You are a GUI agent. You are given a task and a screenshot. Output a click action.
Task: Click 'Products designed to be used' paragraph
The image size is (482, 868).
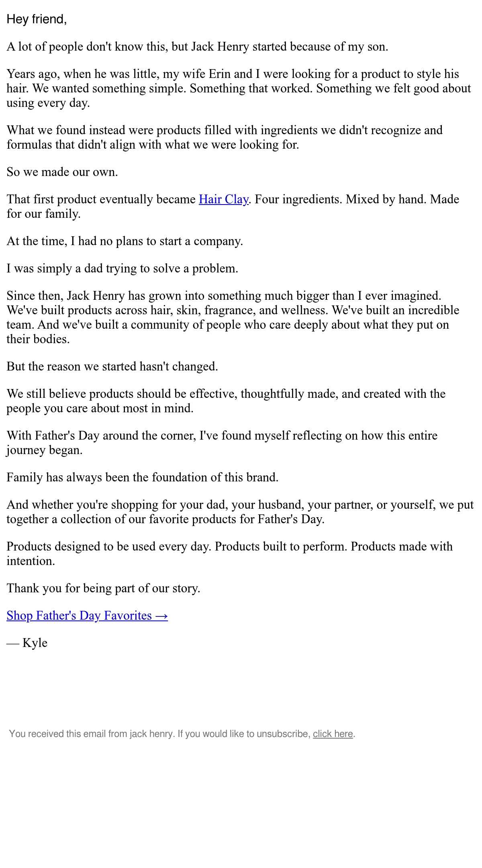pos(230,554)
